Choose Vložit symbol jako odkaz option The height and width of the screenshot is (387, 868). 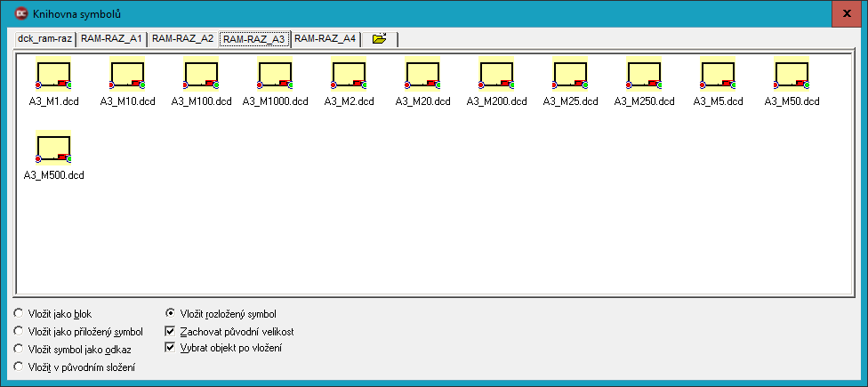[x=72, y=350]
